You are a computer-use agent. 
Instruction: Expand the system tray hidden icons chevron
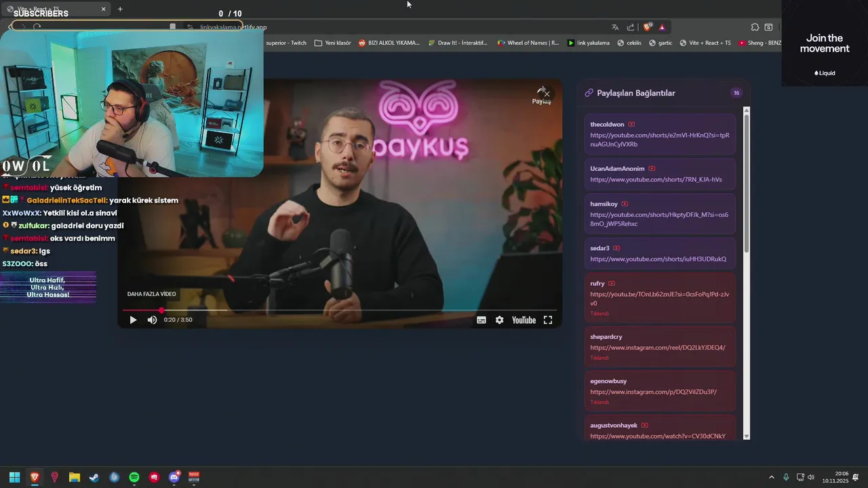tap(771, 477)
